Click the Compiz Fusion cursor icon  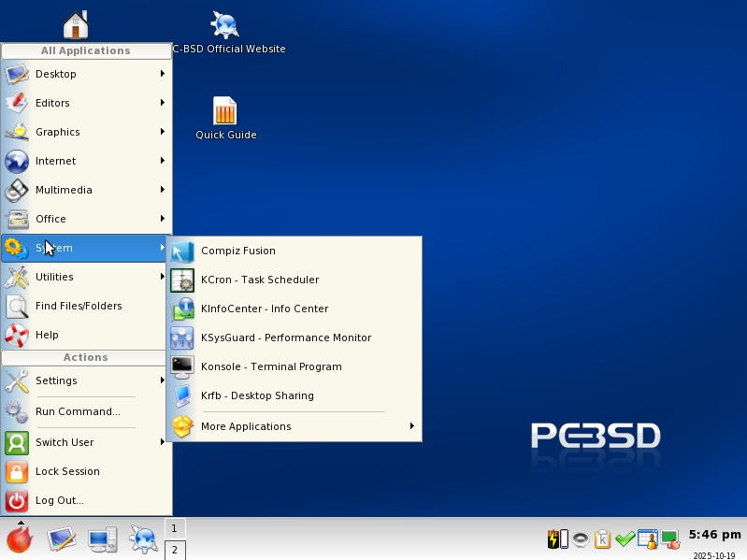[x=182, y=251]
